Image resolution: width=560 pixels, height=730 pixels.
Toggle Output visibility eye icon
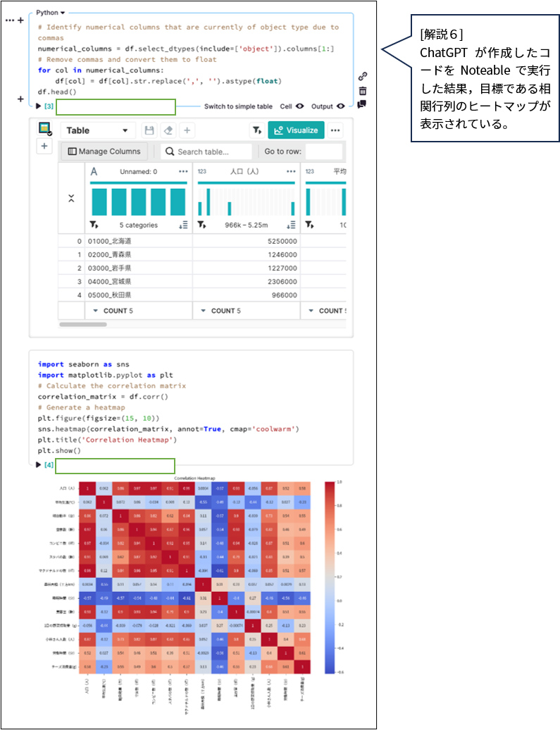point(341,106)
